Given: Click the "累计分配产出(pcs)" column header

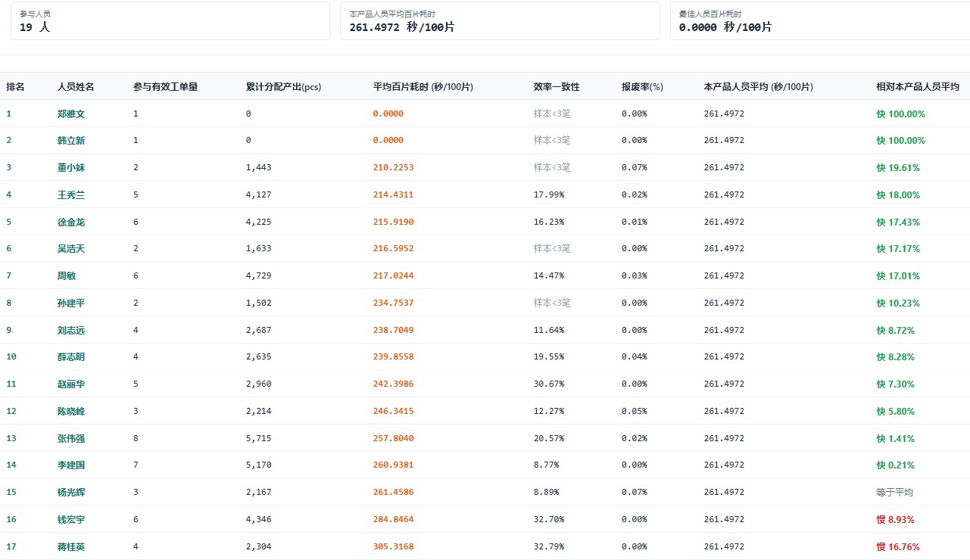Looking at the screenshot, I should tap(283, 87).
